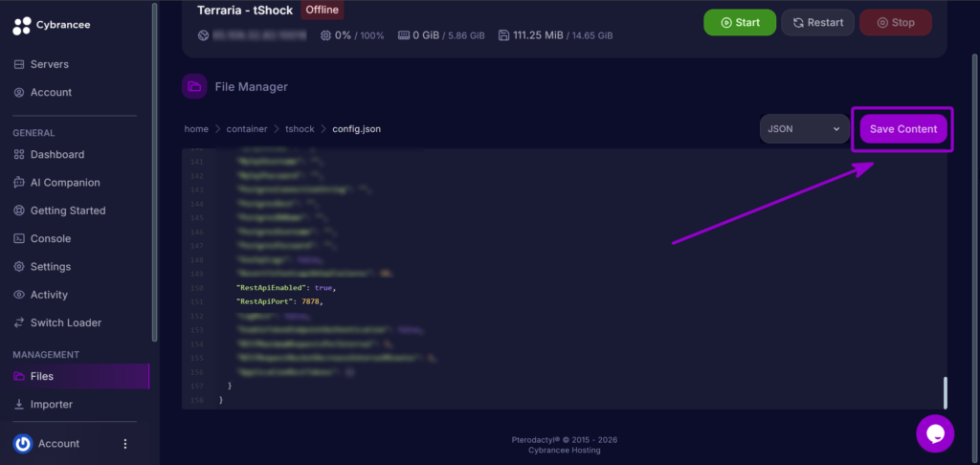Viewport: 980px width, 465px height.
Task: Click the Offline status badge
Action: (322, 10)
